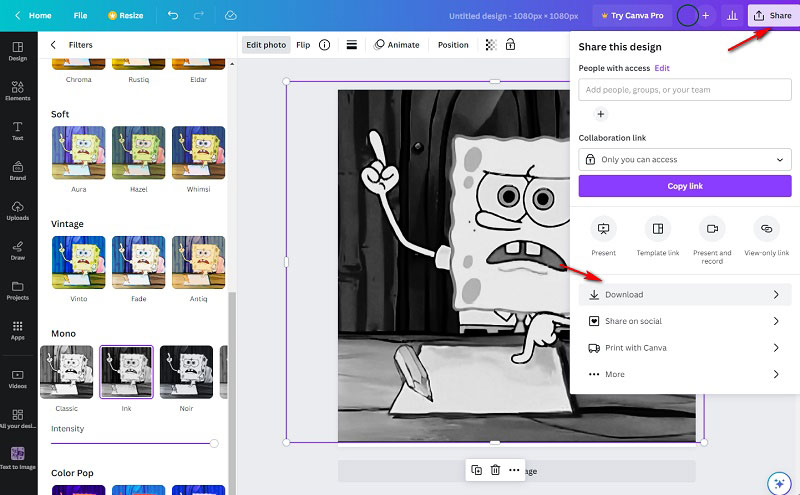
Task: Click the Template link icon
Action: (x=658, y=229)
